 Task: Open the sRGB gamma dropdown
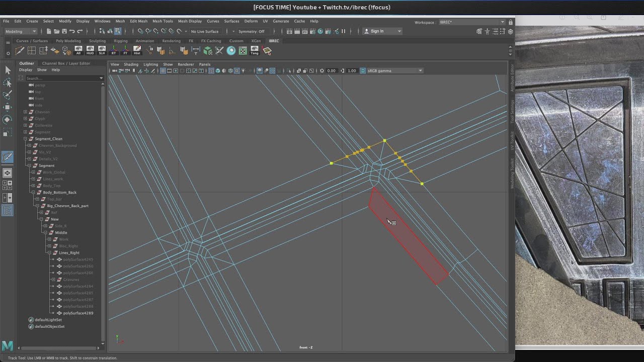pyautogui.click(x=395, y=71)
